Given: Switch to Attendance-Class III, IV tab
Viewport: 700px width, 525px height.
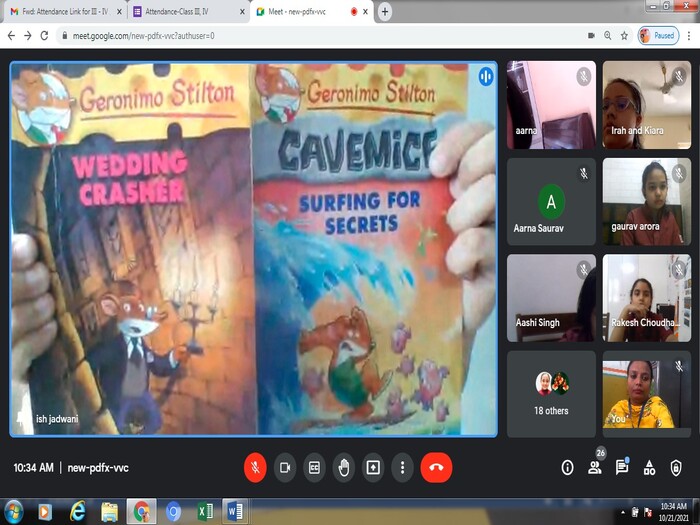Looking at the screenshot, I should click(x=177, y=12).
